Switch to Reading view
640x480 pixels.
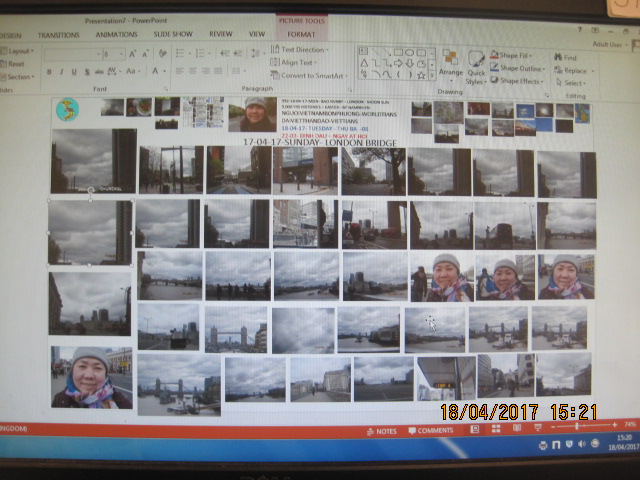click(x=517, y=428)
